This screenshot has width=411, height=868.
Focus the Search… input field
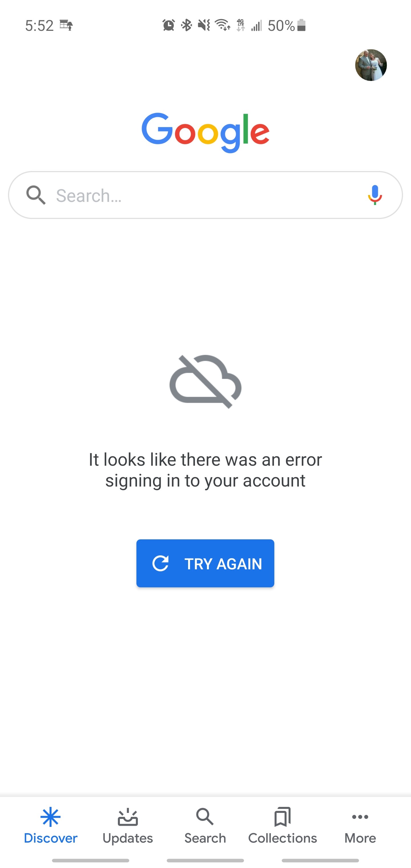point(205,195)
